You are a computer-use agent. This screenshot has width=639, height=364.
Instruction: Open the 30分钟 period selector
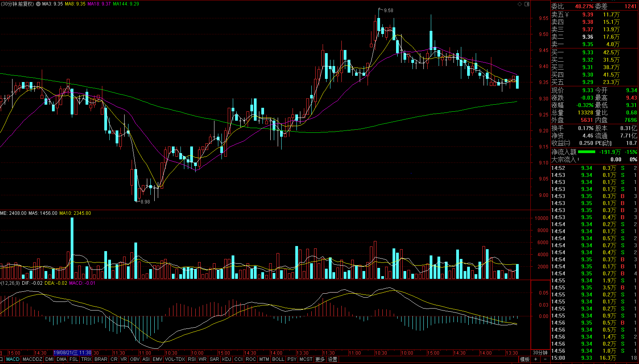(540, 353)
